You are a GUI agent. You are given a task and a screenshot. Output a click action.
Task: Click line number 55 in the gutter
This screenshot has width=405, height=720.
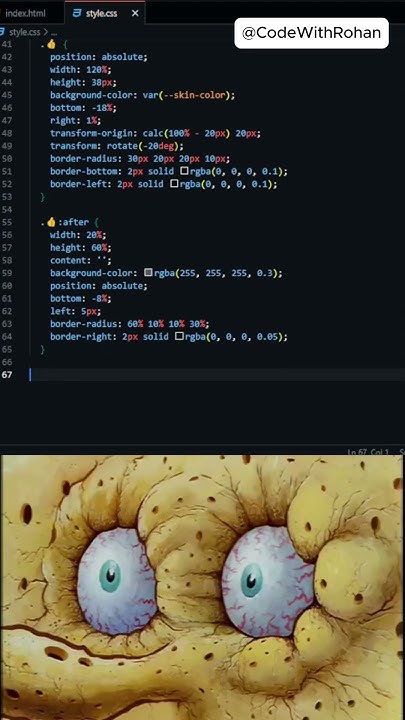coord(6,222)
